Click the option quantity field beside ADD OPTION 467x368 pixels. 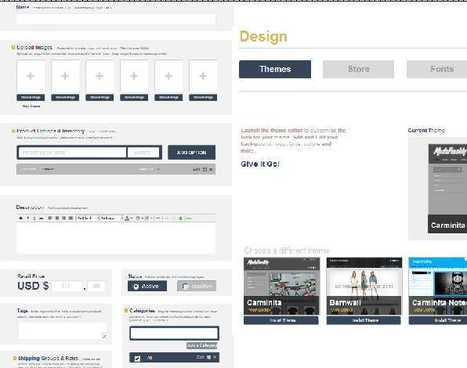143,152
